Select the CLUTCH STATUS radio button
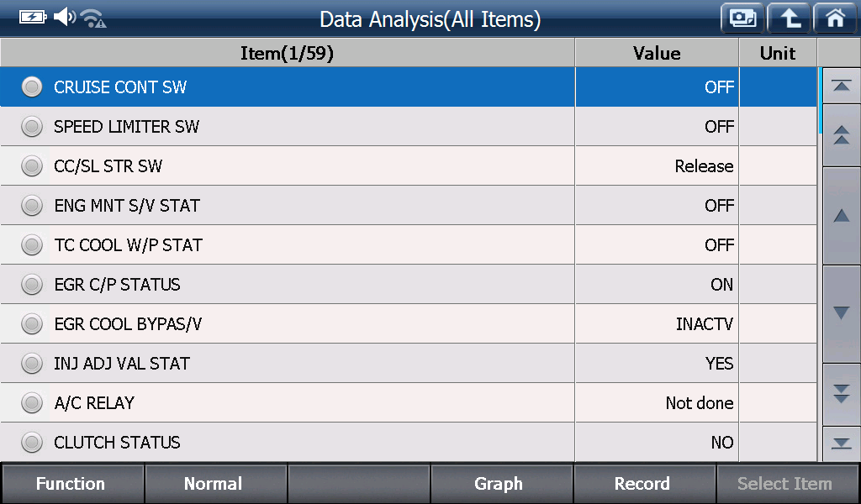The width and height of the screenshot is (861, 504). (32, 442)
